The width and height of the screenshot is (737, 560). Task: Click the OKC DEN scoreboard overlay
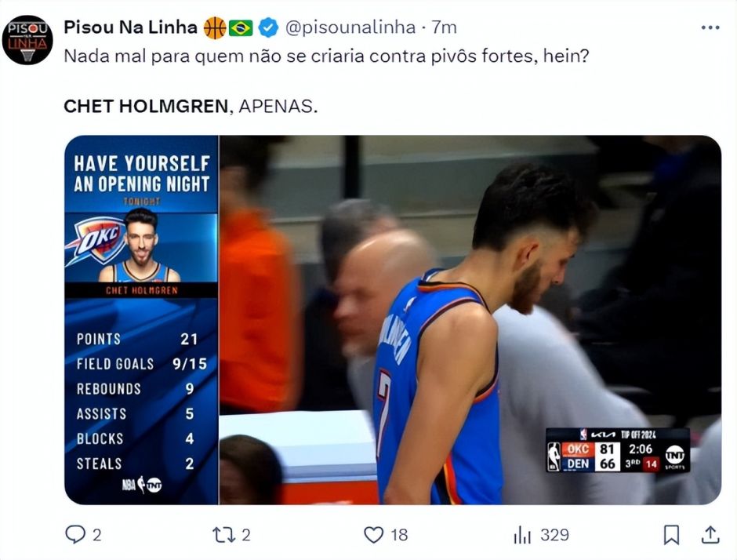coord(617,450)
